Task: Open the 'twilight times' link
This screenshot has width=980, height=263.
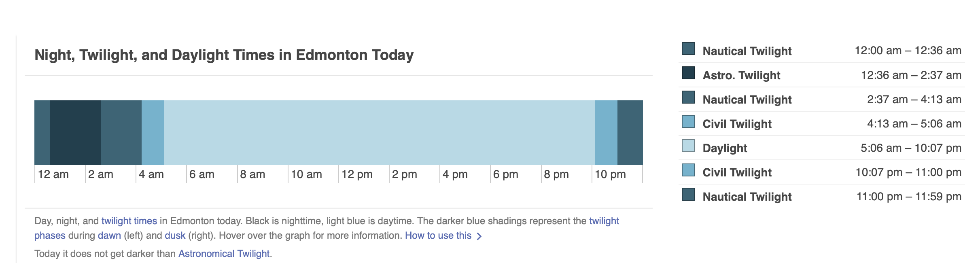Action: (129, 221)
